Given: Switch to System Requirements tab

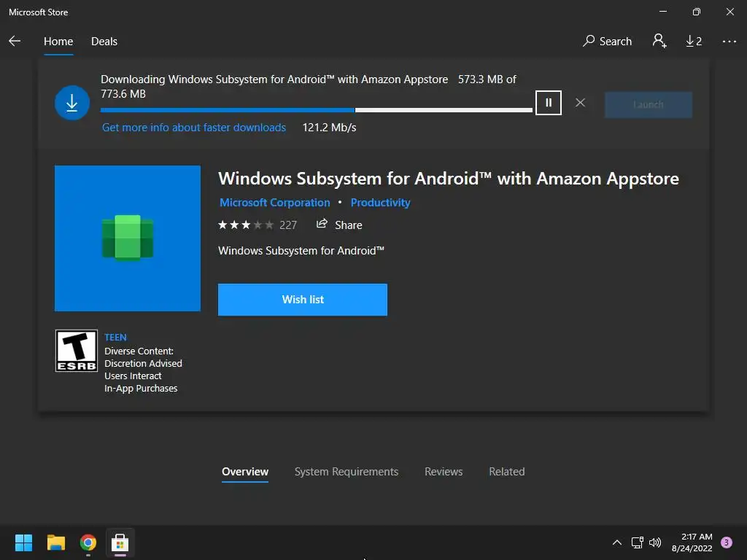Looking at the screenshot, I should tap(347, 472).
